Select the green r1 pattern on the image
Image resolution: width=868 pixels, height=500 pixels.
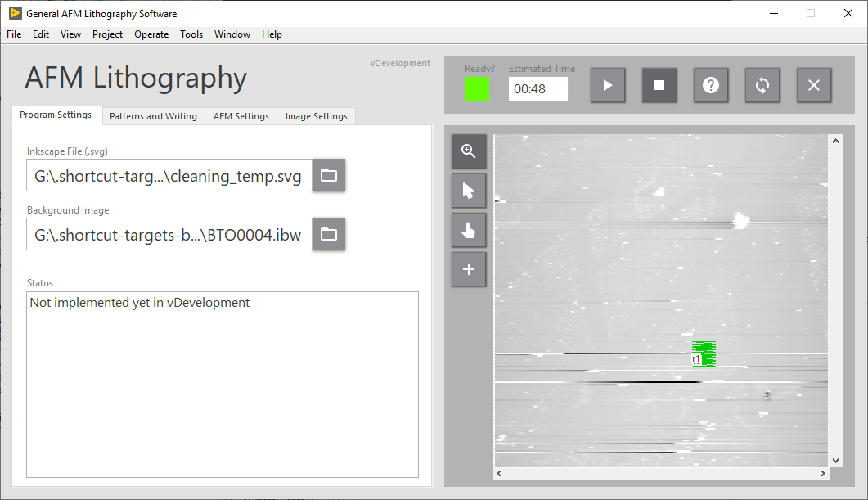pos(704,352)
